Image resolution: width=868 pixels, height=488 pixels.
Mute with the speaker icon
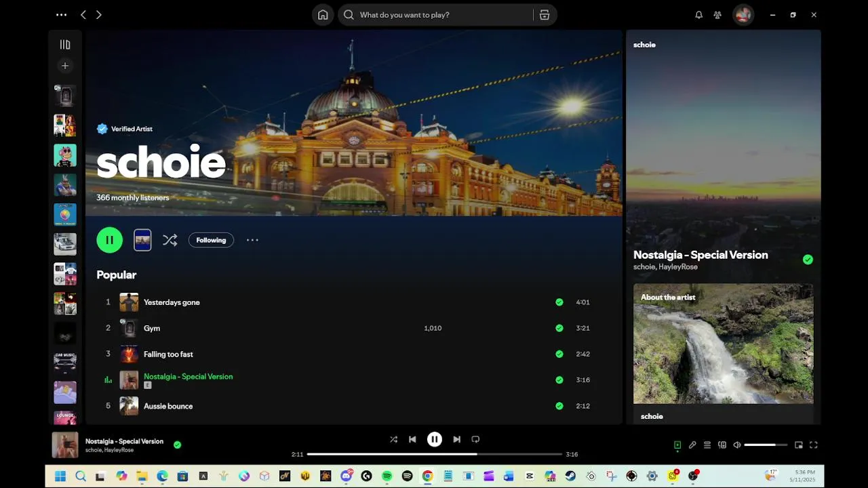(737, 445)
